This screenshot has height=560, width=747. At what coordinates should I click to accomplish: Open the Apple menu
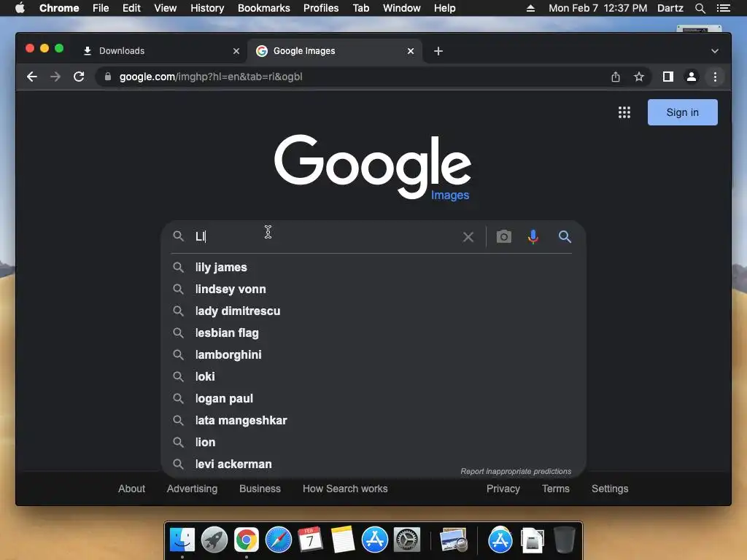click(x=20, y=7)
